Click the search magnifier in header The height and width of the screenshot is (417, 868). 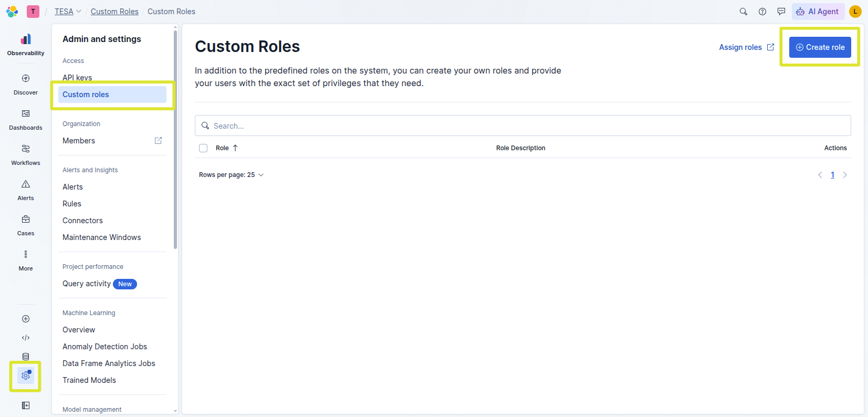[744, 12]
